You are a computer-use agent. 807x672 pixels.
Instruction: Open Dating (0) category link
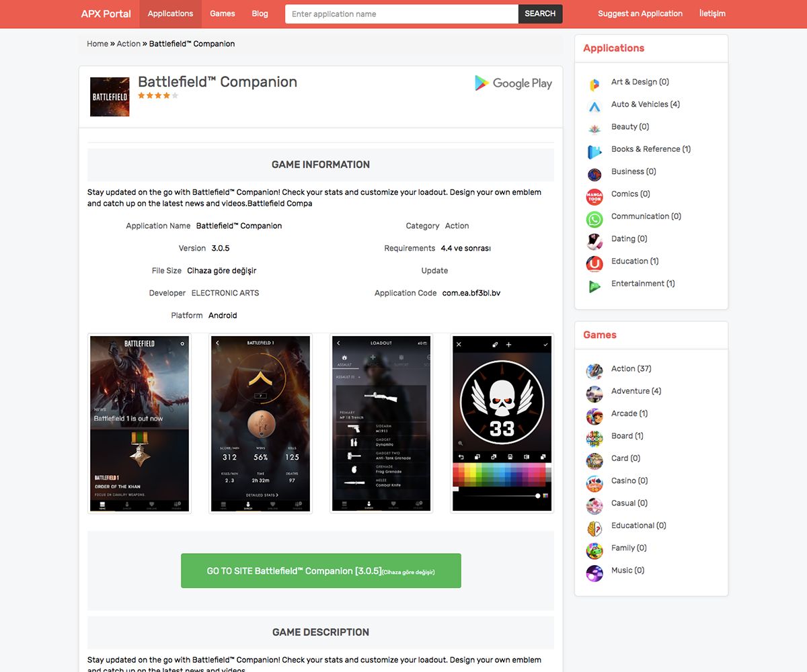click(629, 239)
